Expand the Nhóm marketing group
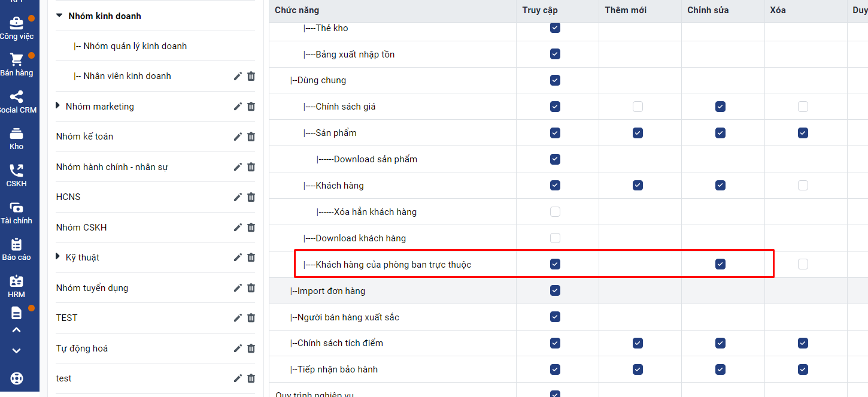Screen dimensions: 868x397 [x=58, y=106]
